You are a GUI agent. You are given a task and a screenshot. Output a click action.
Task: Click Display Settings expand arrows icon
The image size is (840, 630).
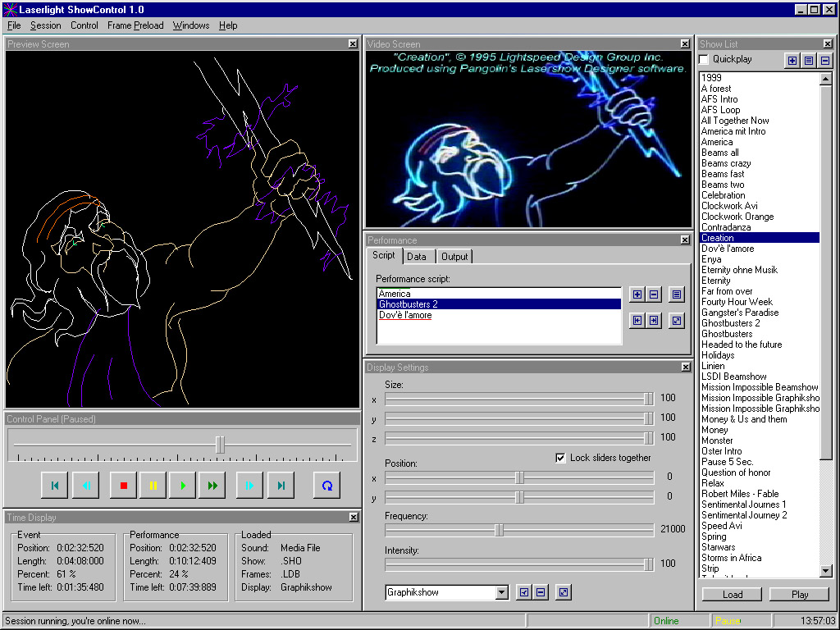[x=563, y=592]
